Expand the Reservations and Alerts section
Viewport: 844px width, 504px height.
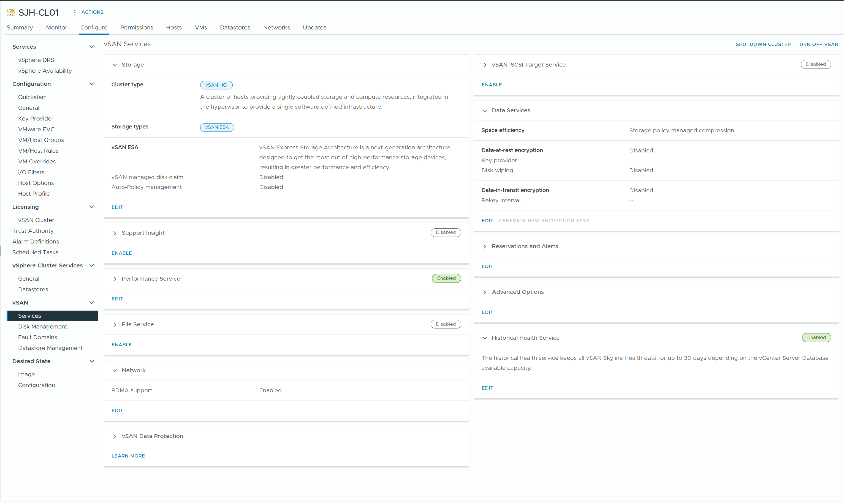tap(484, 246)
